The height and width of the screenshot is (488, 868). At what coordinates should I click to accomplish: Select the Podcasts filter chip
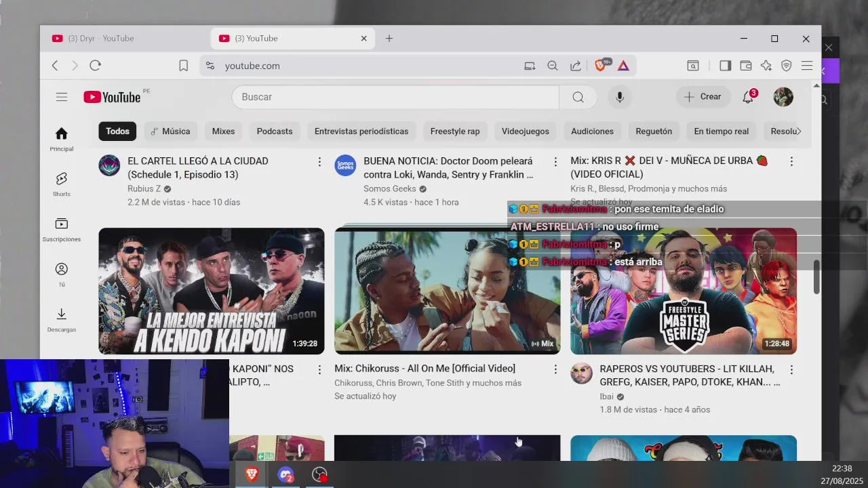[275, 131]
